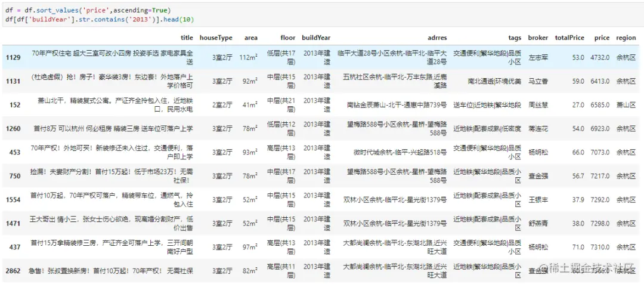Select row index 1471
This screenshot has height=284, width=644.
(13, 224)
